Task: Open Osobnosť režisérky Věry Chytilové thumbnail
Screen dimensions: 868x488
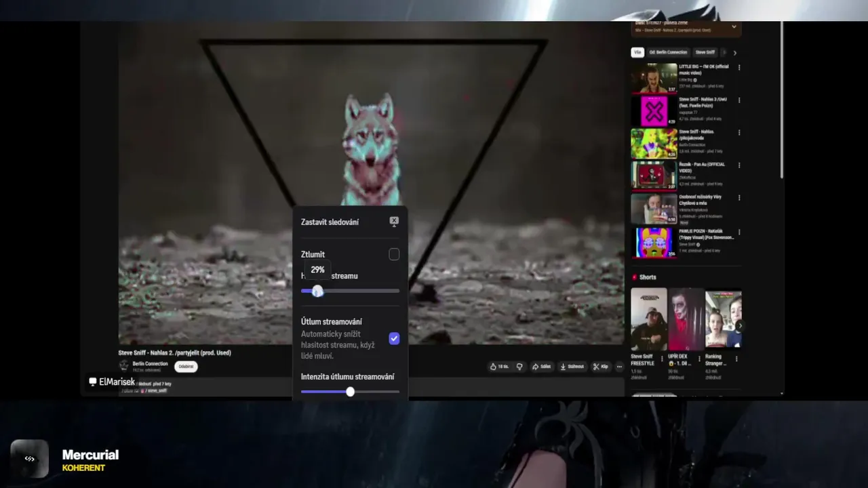Action: coord(654,209)
